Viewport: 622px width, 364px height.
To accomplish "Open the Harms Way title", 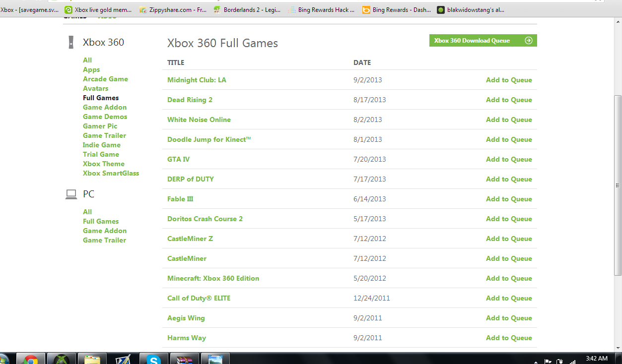I will pyautogui.click(x=187, y=338).
